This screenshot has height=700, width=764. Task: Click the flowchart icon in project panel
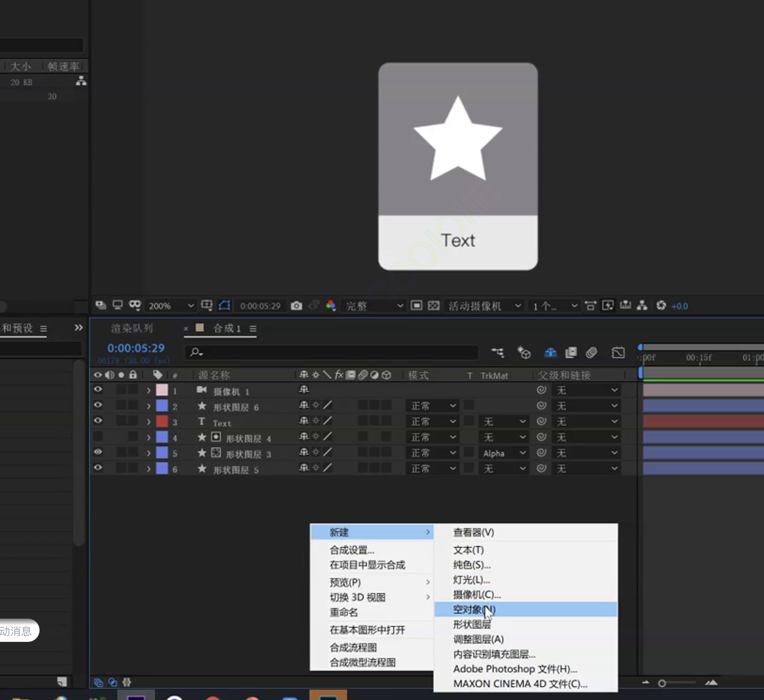point(81,81)
